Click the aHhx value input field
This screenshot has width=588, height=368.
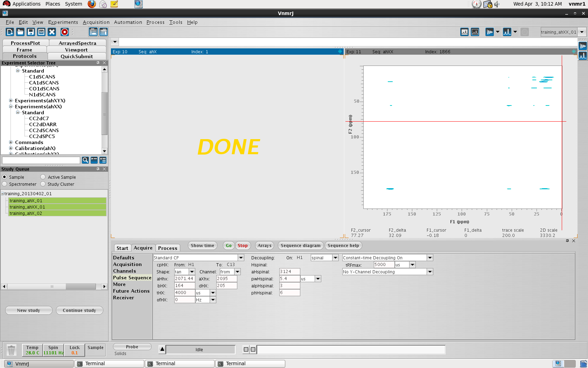[x=184, y=279]
